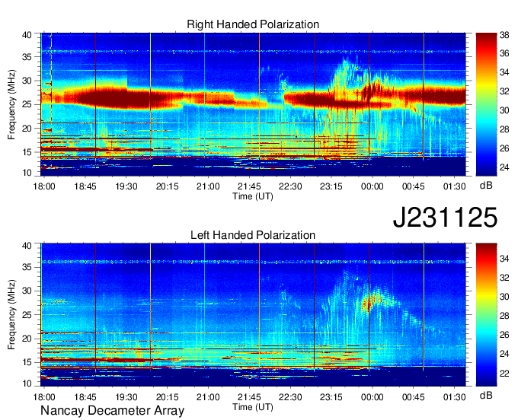Click the 18:45 time tick on Right Handed plot

(x=85, y=186)
